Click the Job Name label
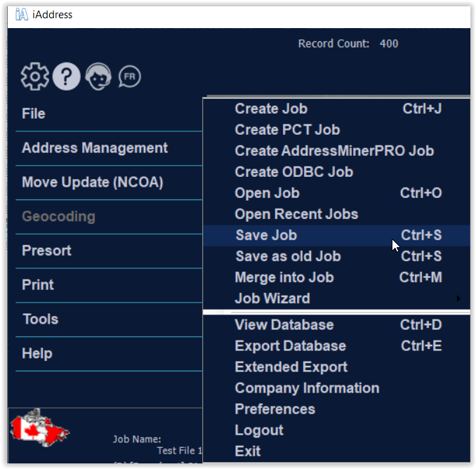The image size is (476, 469). tap(137, 440)
